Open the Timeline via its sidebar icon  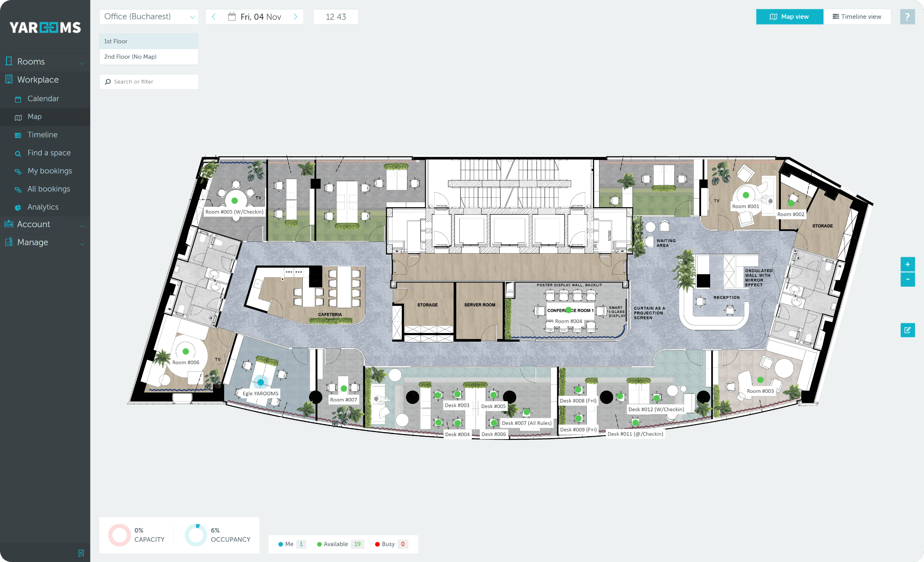coord(18,134)
